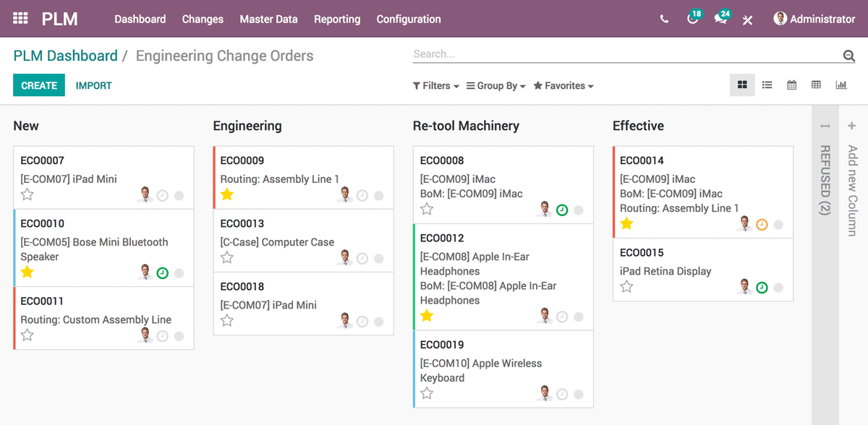This screenshot has height=425, width=868.
Task: Switch to list view
Action: (x=767, y=85)
